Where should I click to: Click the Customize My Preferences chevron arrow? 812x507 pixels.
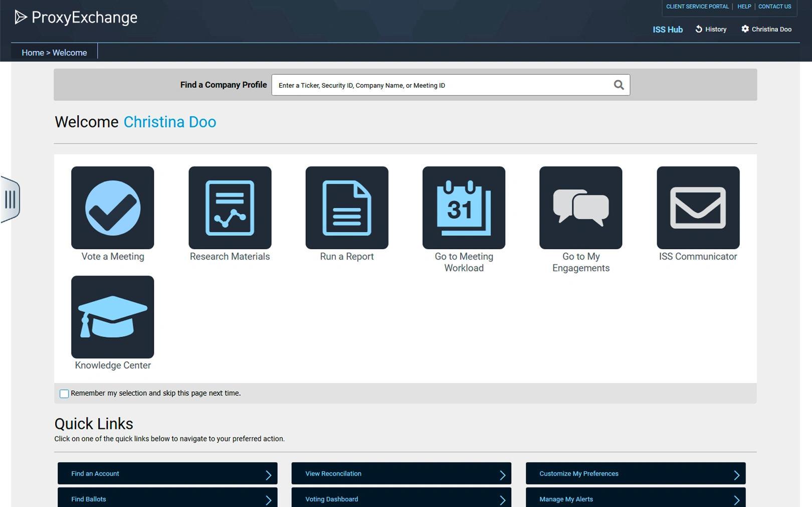(737, 474)
